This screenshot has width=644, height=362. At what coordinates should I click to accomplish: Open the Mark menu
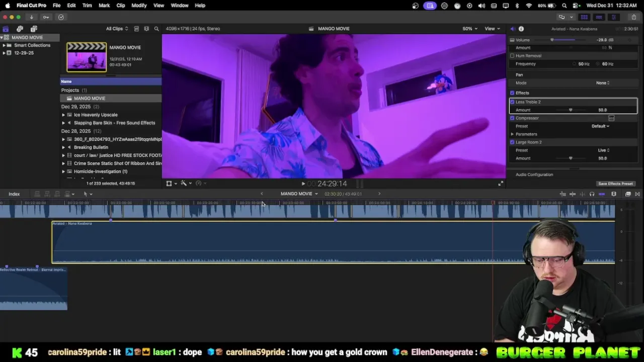point(104,6)
